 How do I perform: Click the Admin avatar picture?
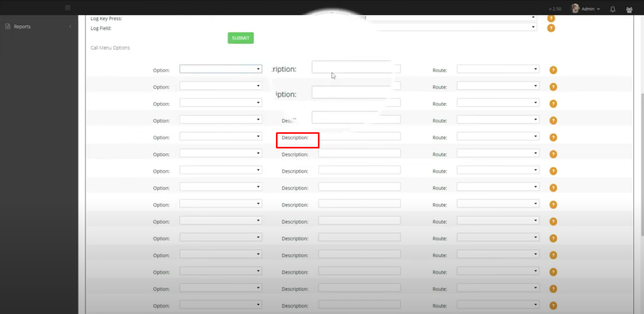point(575,9)
